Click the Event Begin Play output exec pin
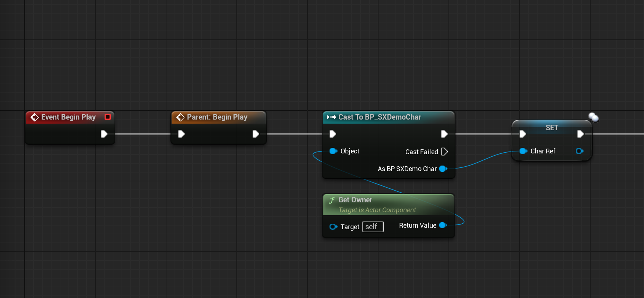 pyautogui.click(x=104, y=134)
